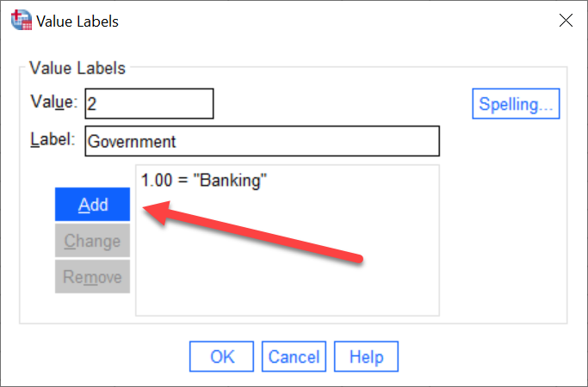The image size is (588, 387).
Task: Cancel the value label changes
Action: pos(294,356)
